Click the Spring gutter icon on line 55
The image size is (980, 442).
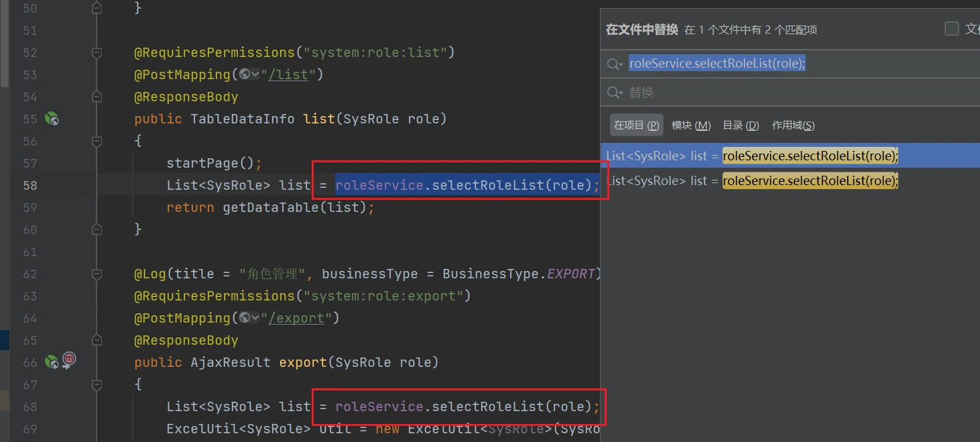coord(52,119)
